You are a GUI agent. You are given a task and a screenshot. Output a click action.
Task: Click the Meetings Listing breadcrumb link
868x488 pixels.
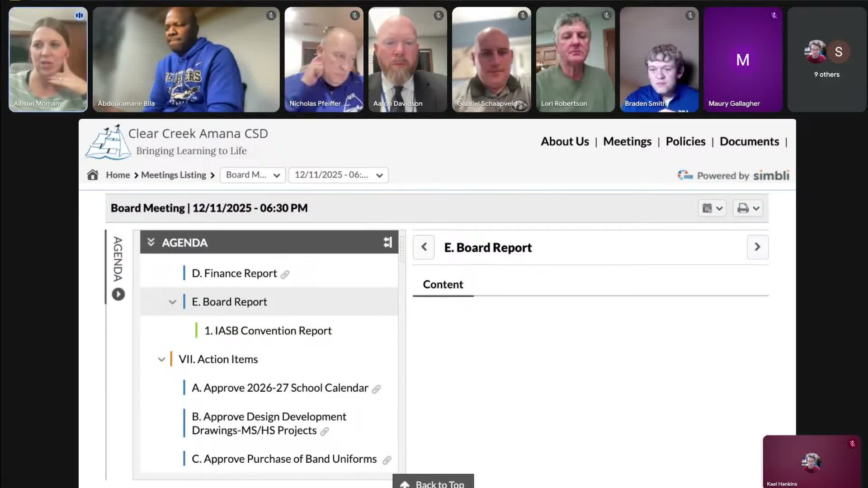point(174,175)
